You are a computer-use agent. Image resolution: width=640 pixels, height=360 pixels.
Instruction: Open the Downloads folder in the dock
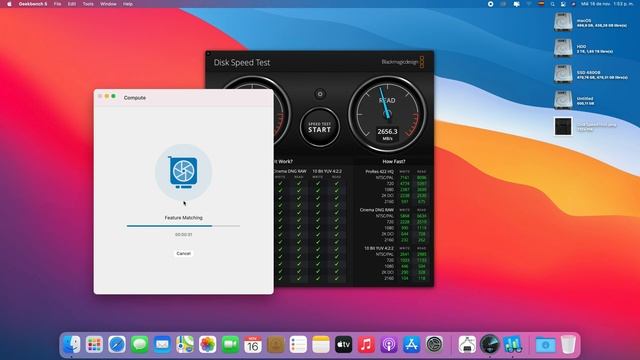[x=545, y=345]
